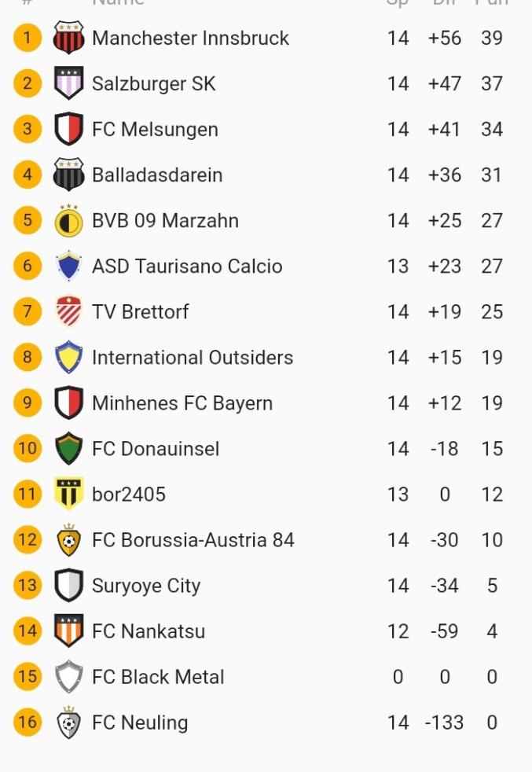Click the FC Black Metal grey shield
This screenshot has height=772, width=532.
pyautogui.click(x=69, y=677)
